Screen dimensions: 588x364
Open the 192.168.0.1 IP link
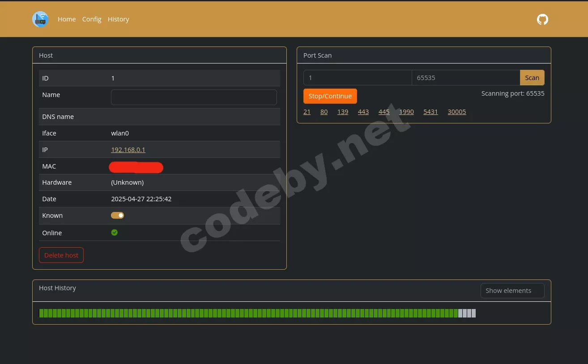128,149
